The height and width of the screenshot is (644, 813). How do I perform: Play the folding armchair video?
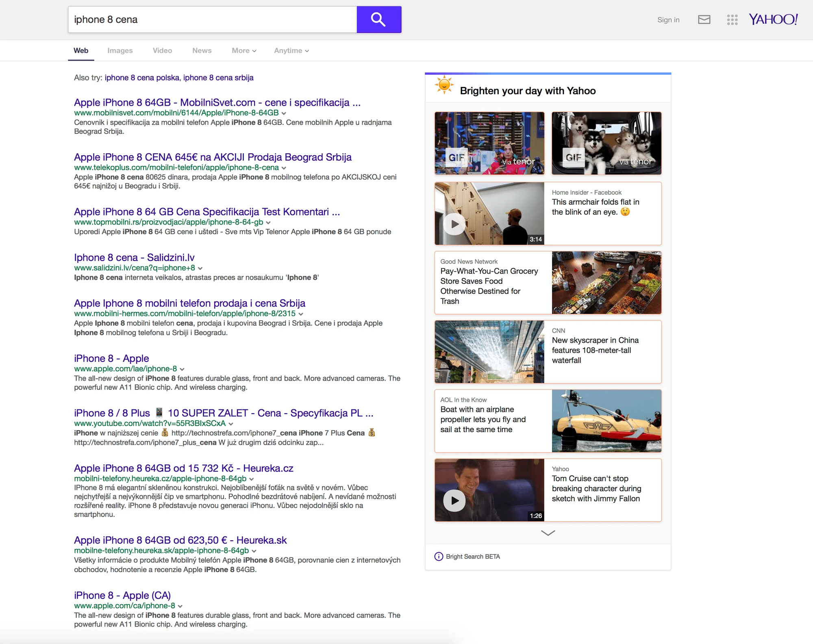click(x=454, y=224)
